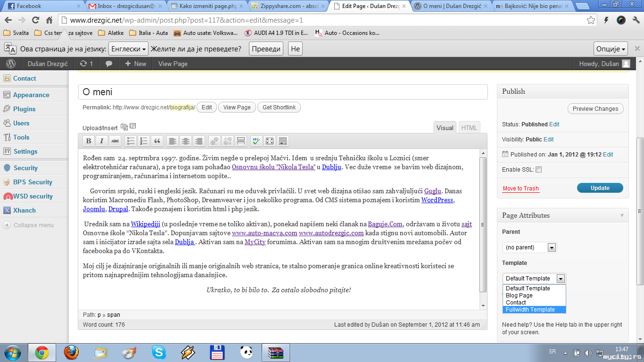The image size is (644, 362).
Task: Open the New content menu in admin bar
Action: pos(135,64)
